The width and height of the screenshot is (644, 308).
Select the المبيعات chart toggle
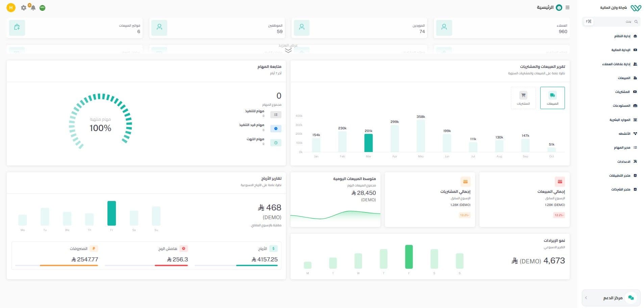click(552, 98)
